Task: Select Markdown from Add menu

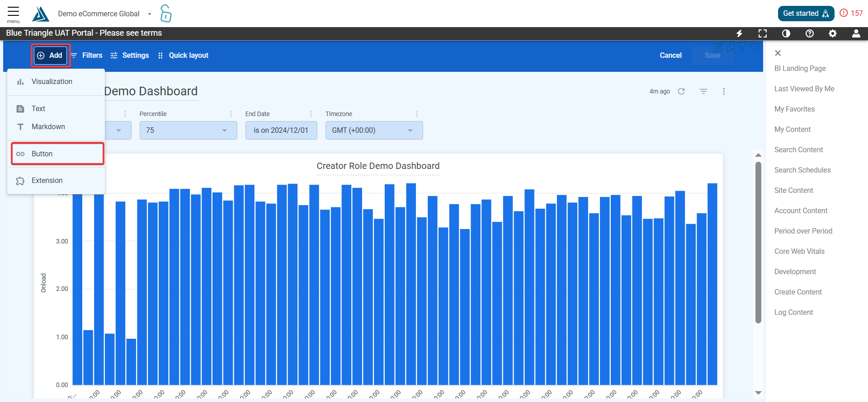Action: click(x=56, y=127)
